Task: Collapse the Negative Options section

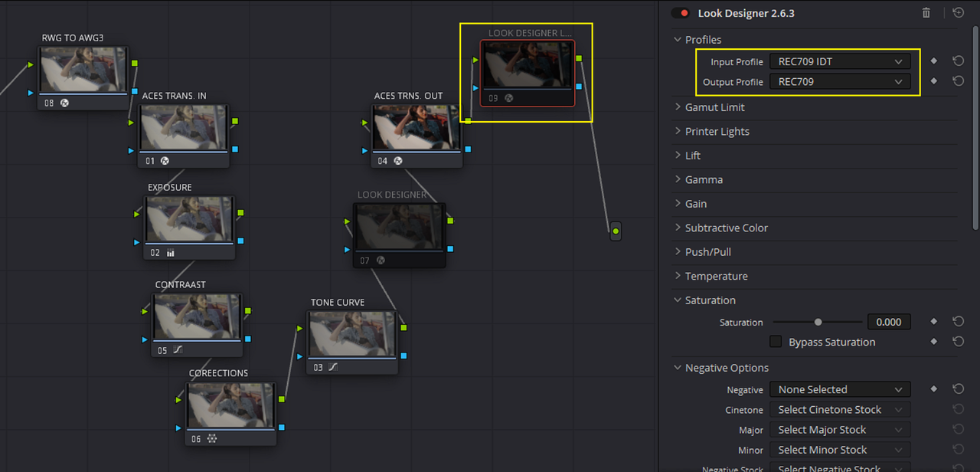Action: click(677, 368)
